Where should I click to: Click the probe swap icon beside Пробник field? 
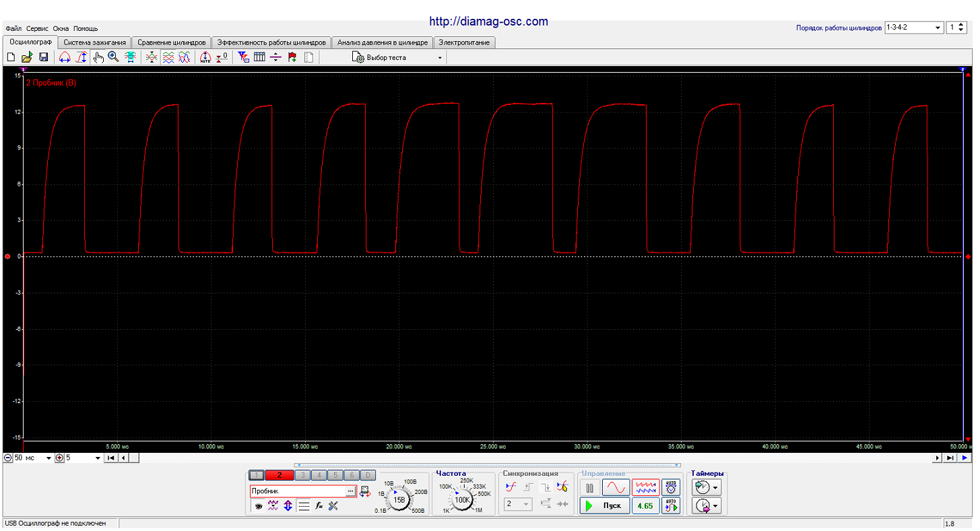coord(364,491)
